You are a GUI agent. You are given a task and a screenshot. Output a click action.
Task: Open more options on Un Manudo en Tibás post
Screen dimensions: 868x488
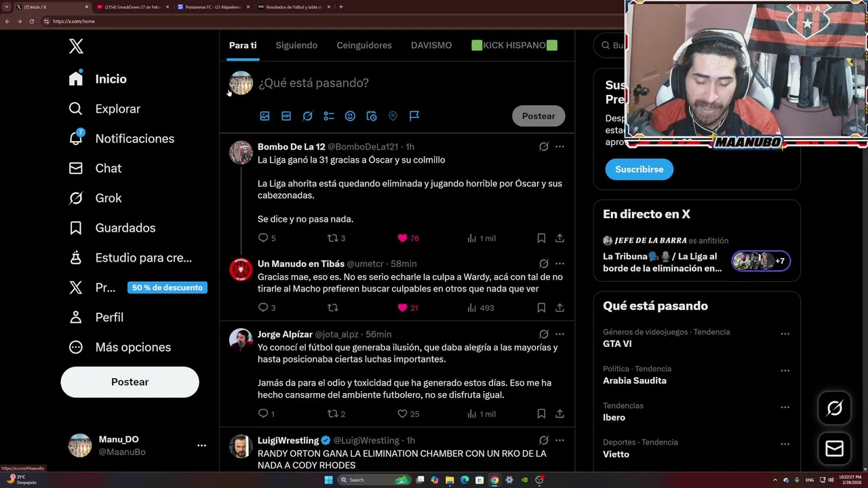(559, 264)
